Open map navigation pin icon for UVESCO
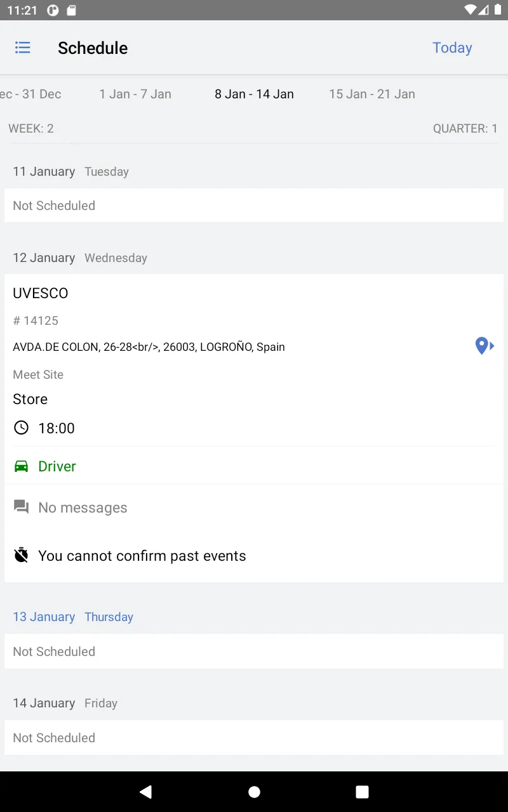This screenshot has height=812, width=508. [485, 346]
